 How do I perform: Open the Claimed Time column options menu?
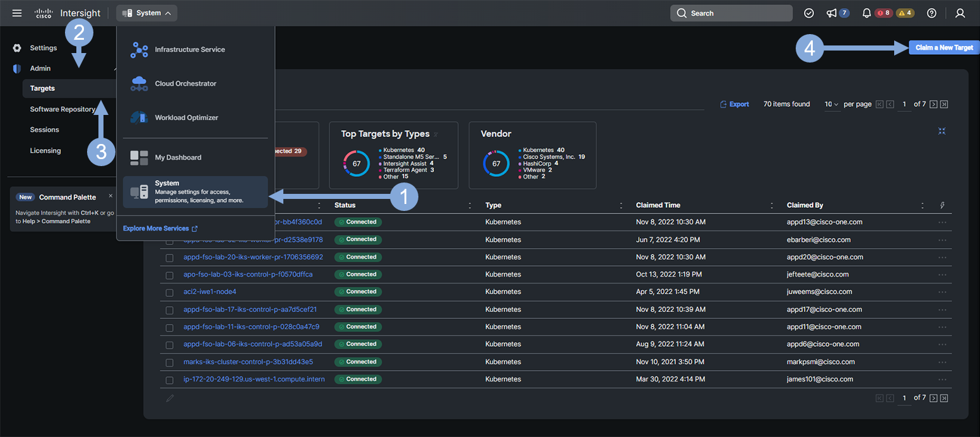pyautogui.click(x=772, y=205)
